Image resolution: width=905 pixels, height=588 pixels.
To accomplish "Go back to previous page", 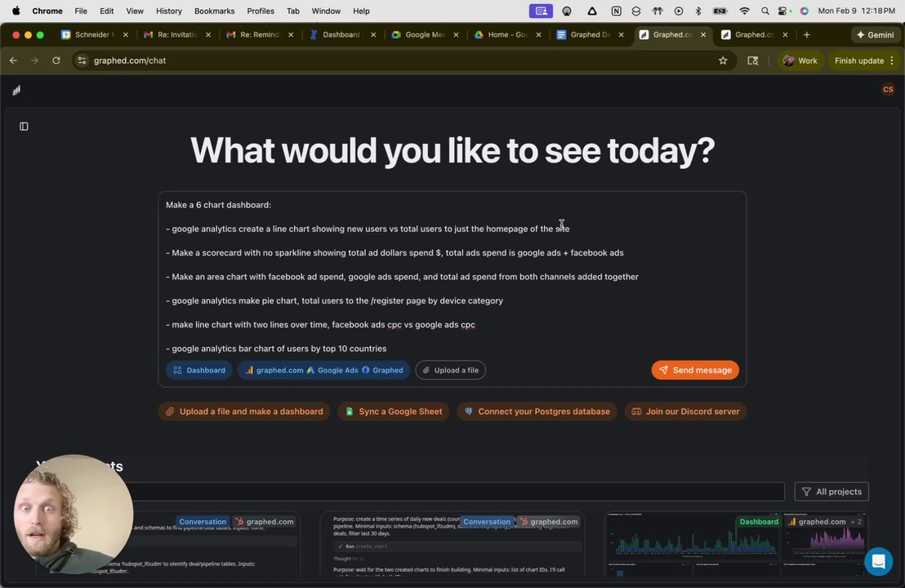I will click(13, 60).
